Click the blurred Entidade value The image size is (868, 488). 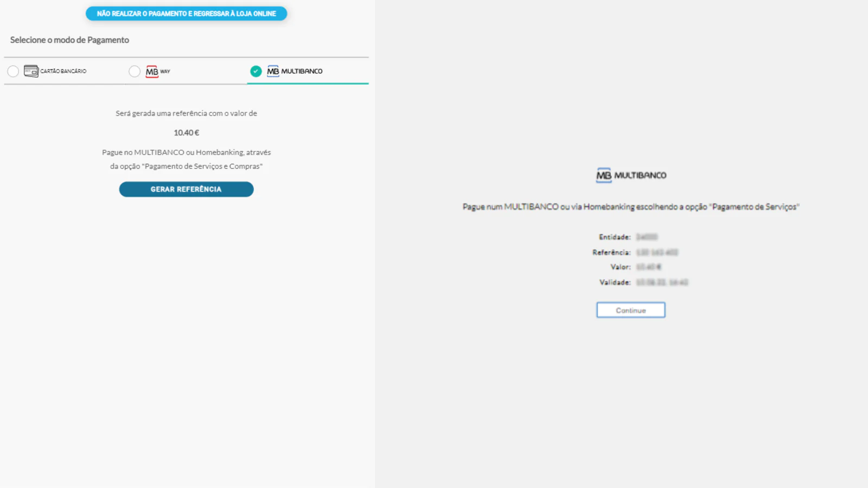pos(647,237)
